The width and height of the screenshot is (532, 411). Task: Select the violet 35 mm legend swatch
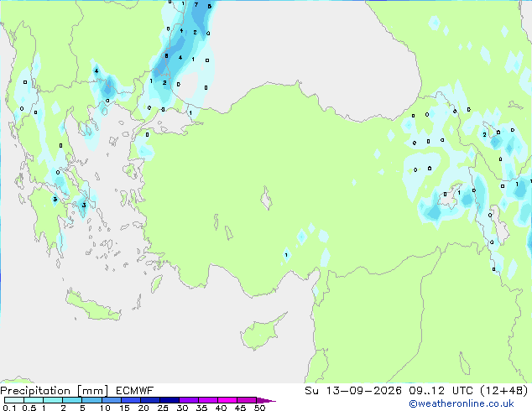coord(208,400)
